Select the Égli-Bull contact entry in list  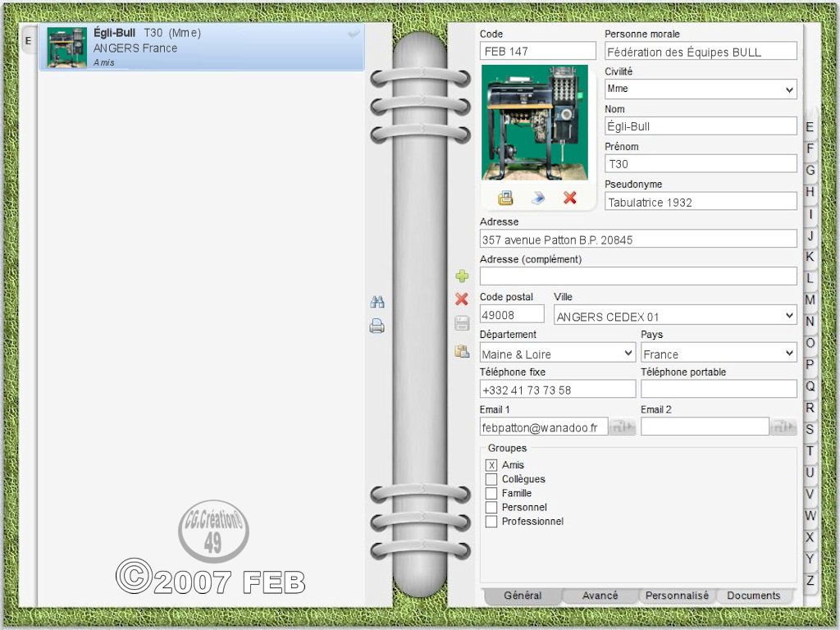click(x=202, y=47)
